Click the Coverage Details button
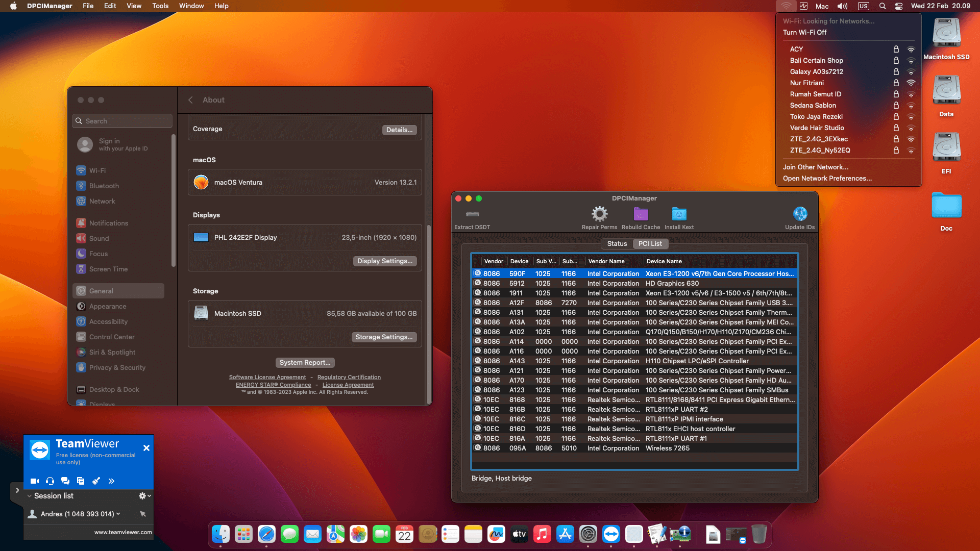This screenshot has height=551, width=980. click(x=399, y=130)
